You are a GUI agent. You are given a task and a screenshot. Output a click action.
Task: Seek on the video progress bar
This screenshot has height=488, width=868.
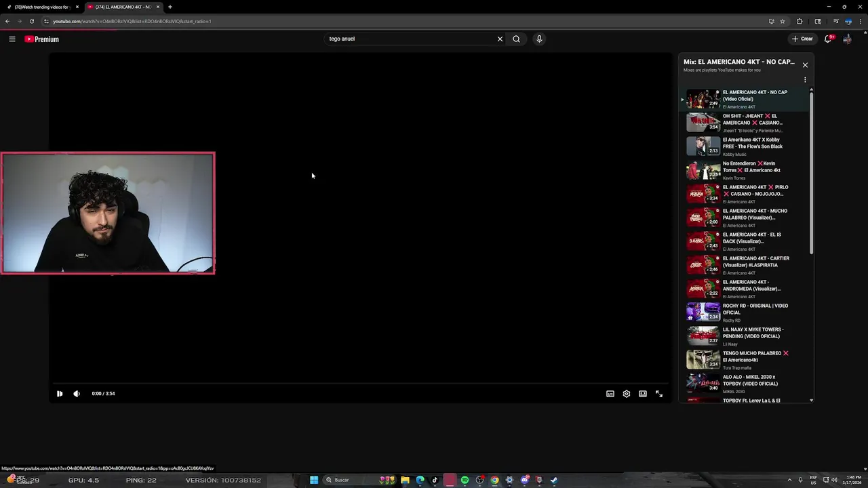(x=361, y=384)
